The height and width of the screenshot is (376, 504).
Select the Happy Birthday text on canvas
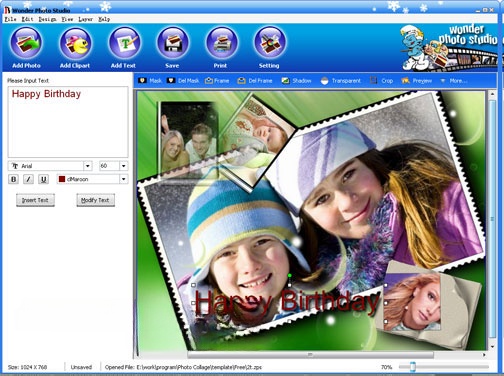click(287, 302)
